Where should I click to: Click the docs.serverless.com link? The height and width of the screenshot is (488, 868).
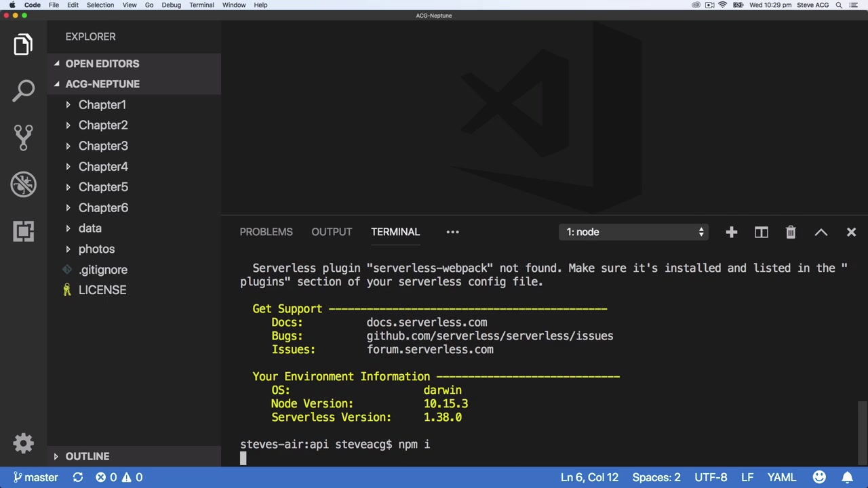tap(427, 323)
